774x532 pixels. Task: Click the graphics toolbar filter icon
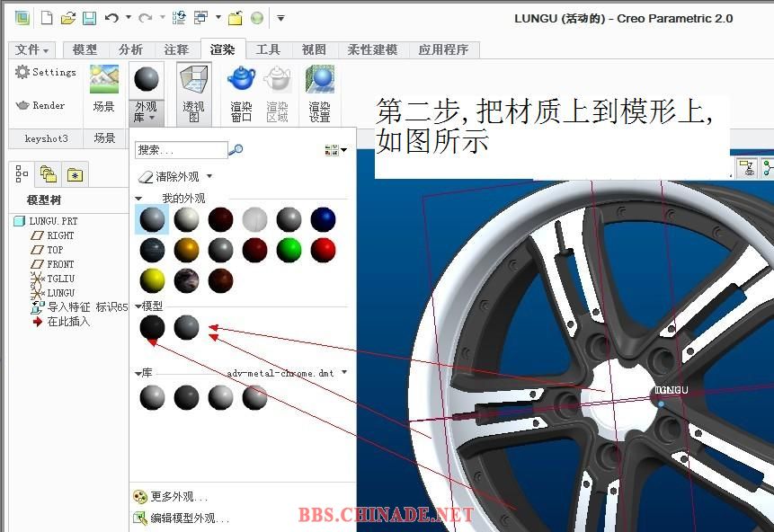tap(747, 168)
